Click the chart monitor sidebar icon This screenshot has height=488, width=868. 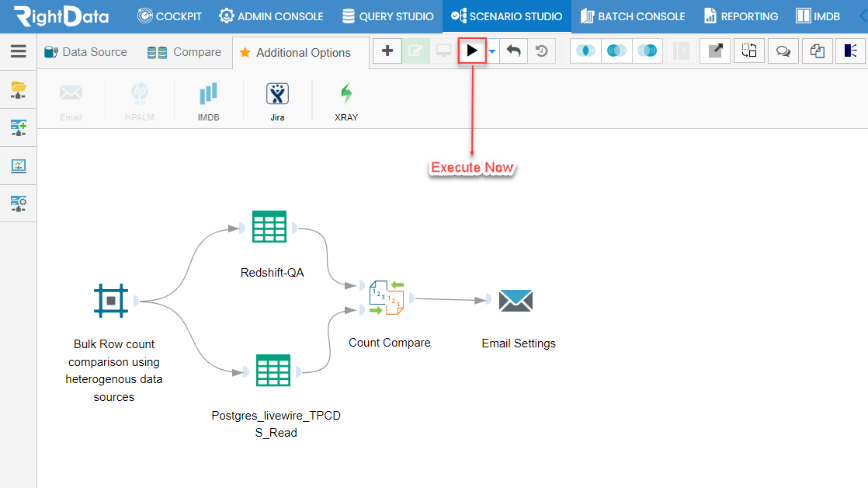click(x=19, y=166)
